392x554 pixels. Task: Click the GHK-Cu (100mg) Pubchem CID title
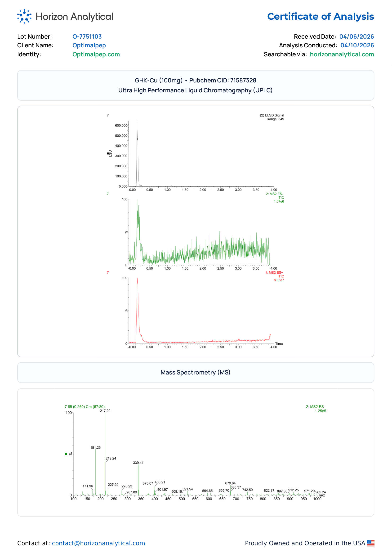tap(196, 81)
